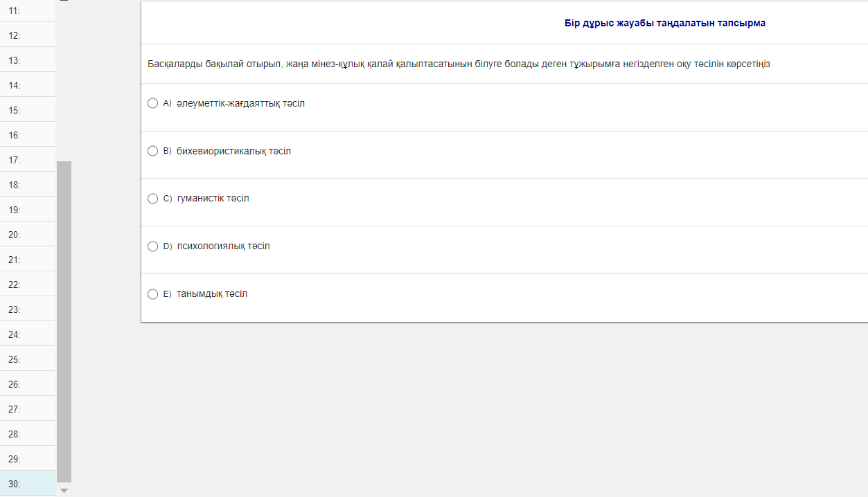Choose option B бихевиористикалық тәсіл
The width and height of the screenshot is (868, 497).
click(x=153, y=151)
